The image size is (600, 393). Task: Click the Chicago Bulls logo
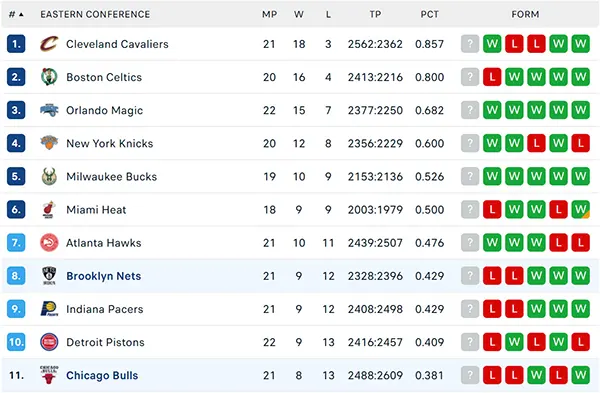coord(49,375)
